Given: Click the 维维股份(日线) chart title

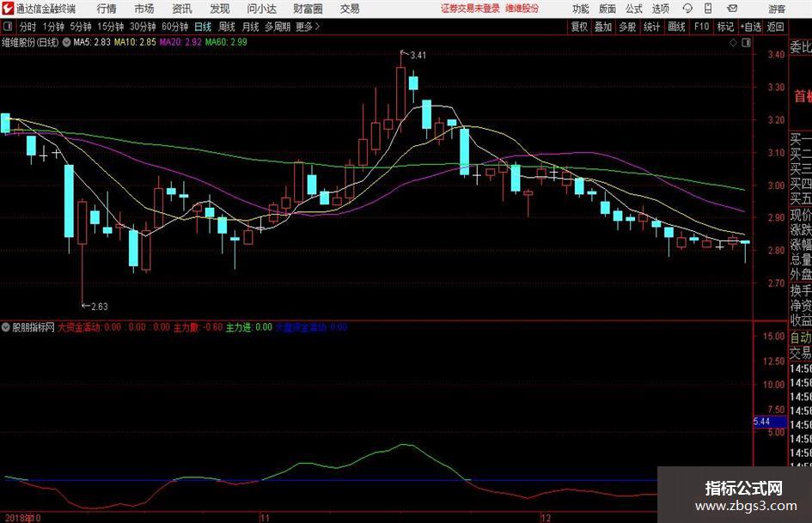Looking at the screenshot, I should [x=30, y=42].
